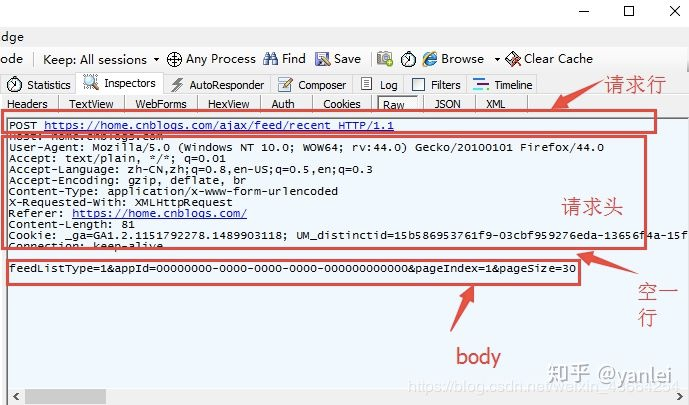689x405 pixels.
Task: Switch to the AutoResponder tab
Action: point(218,85)
